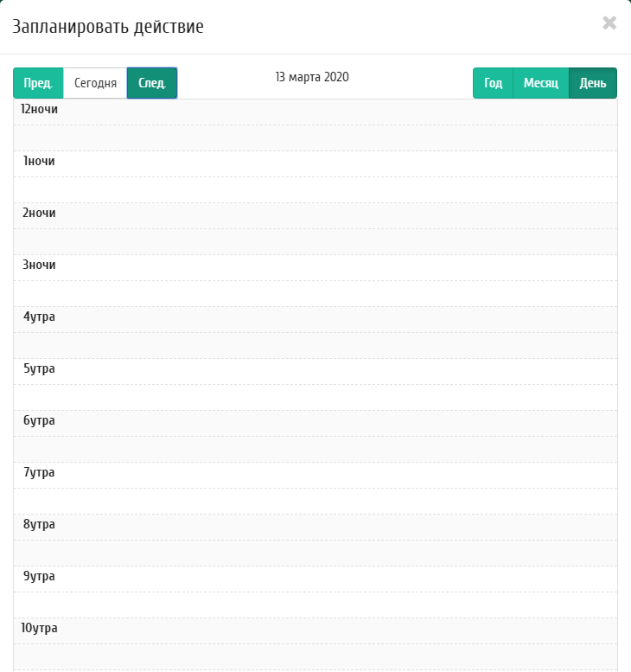The width and height of the screenshot is (631, 672).
Task: Choose the 7утра time row
Action: [x=315, y=476]
